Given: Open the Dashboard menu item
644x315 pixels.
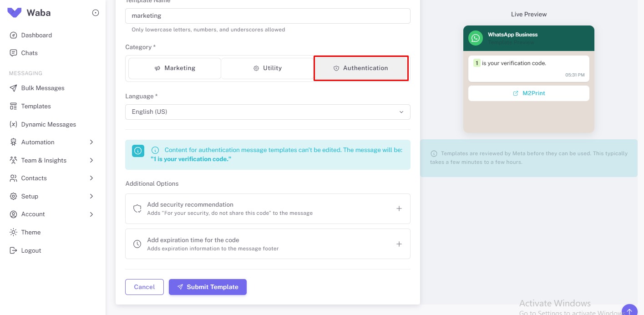Looking at the screenshot, I should (36, 35).
